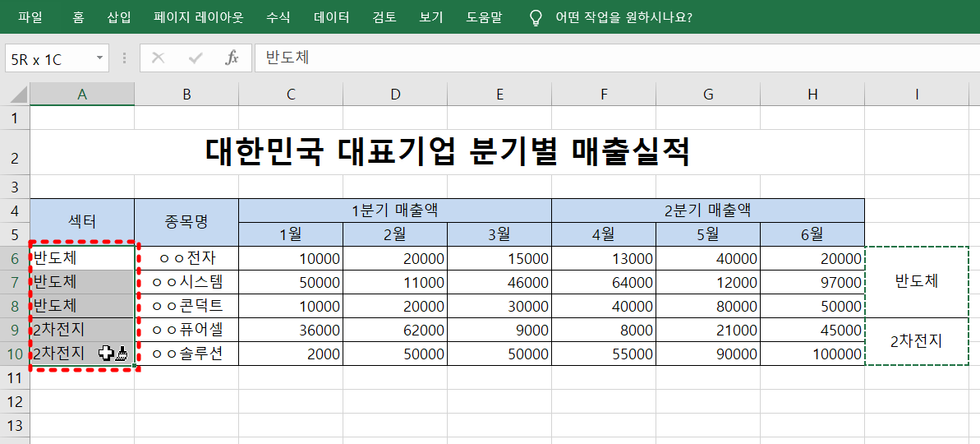Switch to the 홈 ribbon tab
This screenshot has width=980, height=444.
78,17
